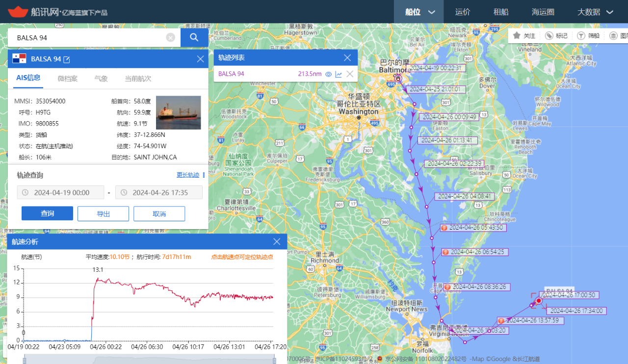The width and height of the screenshot is (628, 364).
Task: Click the speed chart icon in track list
Action: point(339,74)
